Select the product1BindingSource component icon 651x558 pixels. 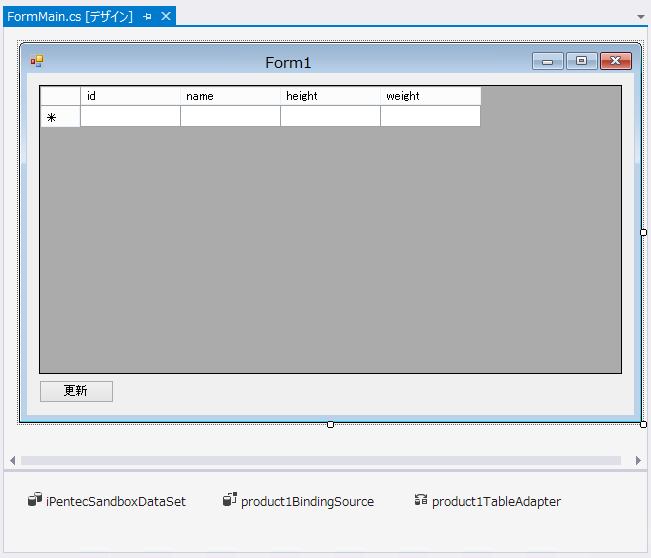coord(230,499)
